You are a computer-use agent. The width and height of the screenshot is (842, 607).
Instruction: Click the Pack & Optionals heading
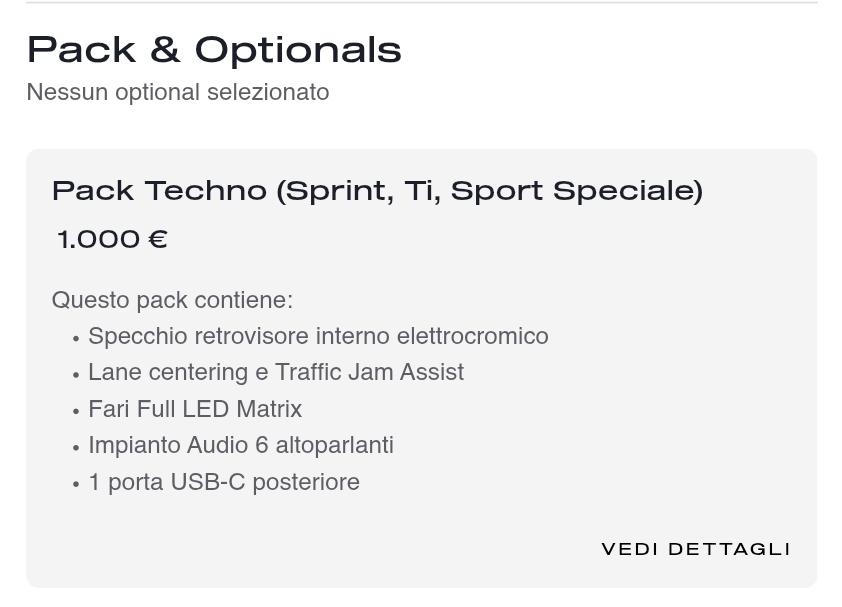click(x=214, y=49)
